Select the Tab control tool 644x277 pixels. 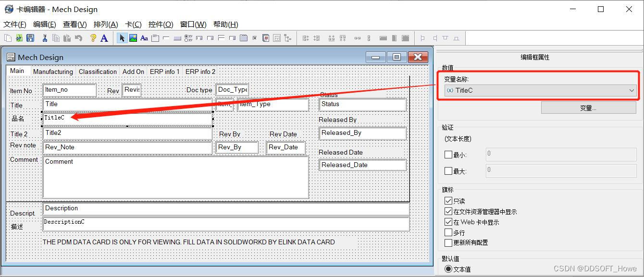coord(244,38)
